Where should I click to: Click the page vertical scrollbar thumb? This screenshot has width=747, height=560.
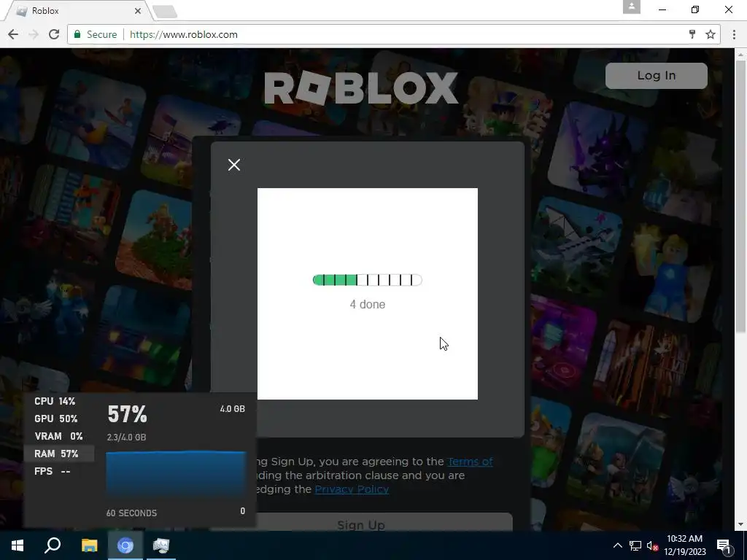coord(741,195)
